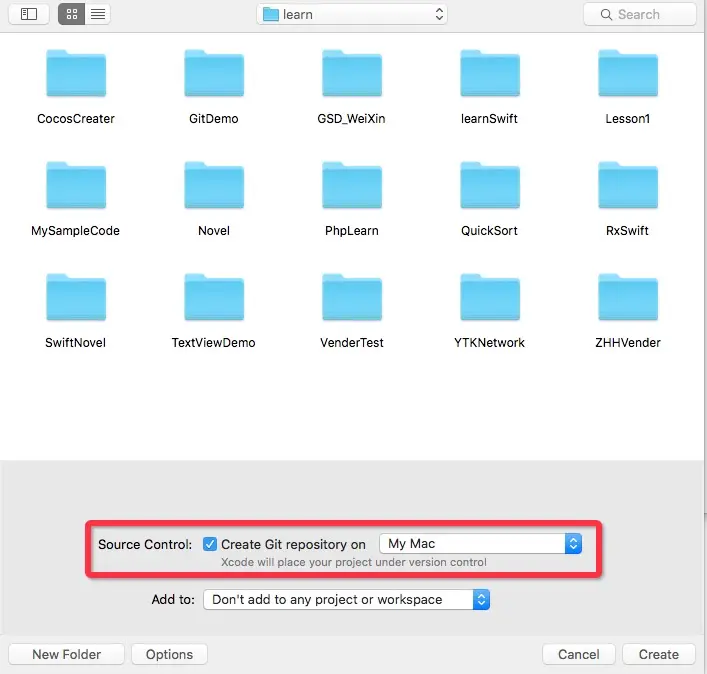Viewport: 707px width, 674px height.
Task: Click the Options button
Action: coord(170,654)
